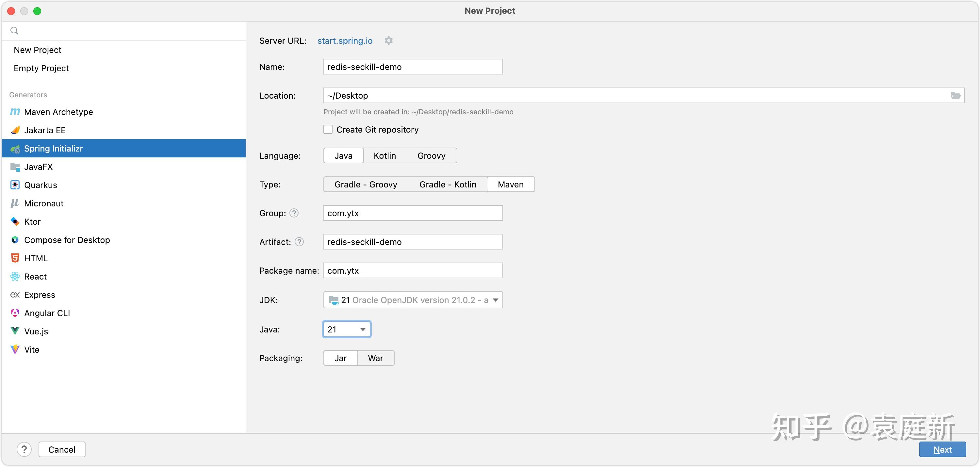Select the Compose for Desktop generator

[x=67, y=240]
